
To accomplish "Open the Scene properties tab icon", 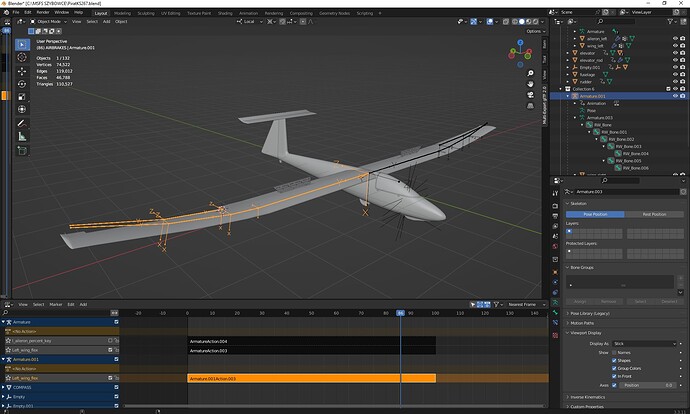I will (x=555, y=236).
